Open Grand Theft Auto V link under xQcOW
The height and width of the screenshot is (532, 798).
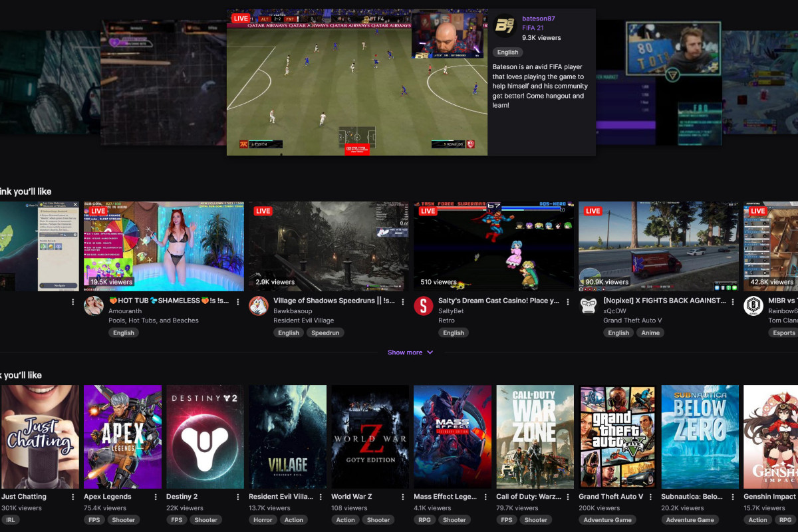pos(631,321)
